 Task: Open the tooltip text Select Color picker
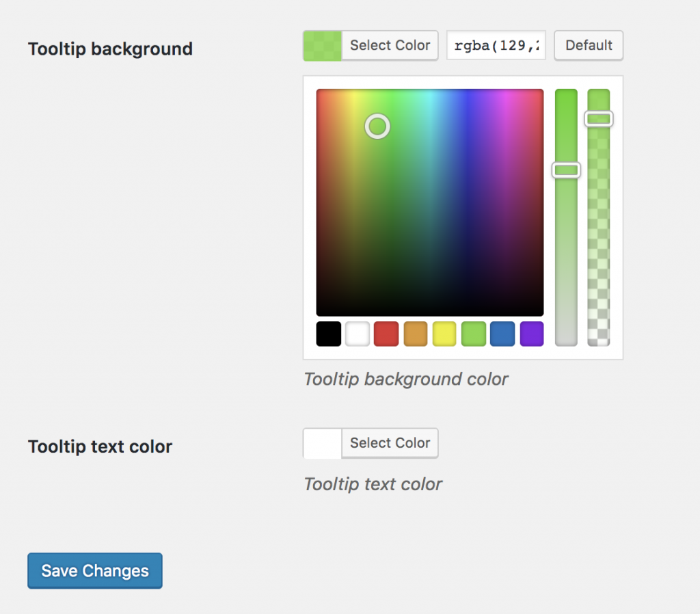[390, 443]
